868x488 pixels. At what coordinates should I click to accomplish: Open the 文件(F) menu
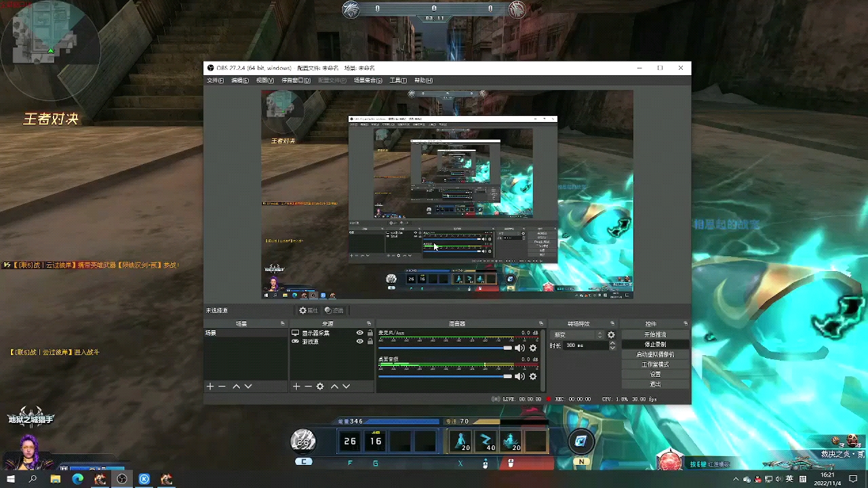[215, 80]
